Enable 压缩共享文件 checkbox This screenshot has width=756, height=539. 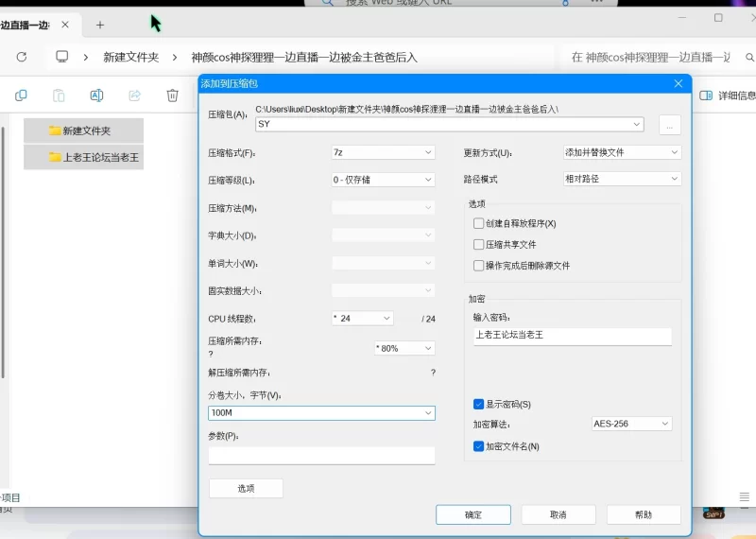(x=478, y=245)
